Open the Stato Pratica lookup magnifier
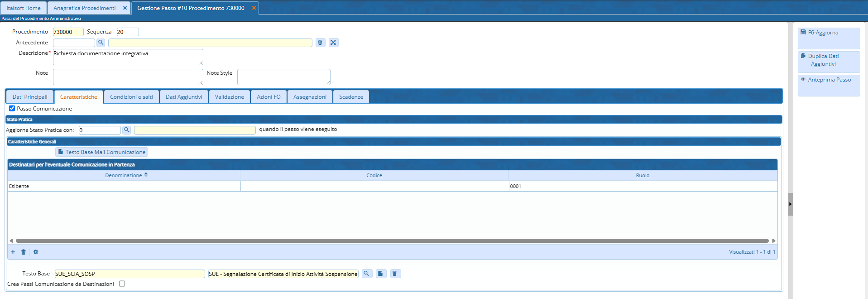This screenshot has height=299, width=868. [127, 130]
